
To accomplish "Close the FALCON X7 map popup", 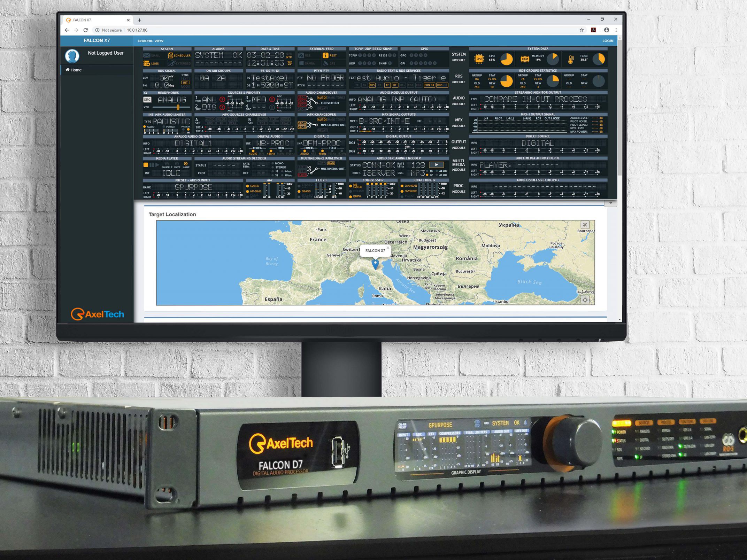I will pyautogui.click(x=388, y=248).
